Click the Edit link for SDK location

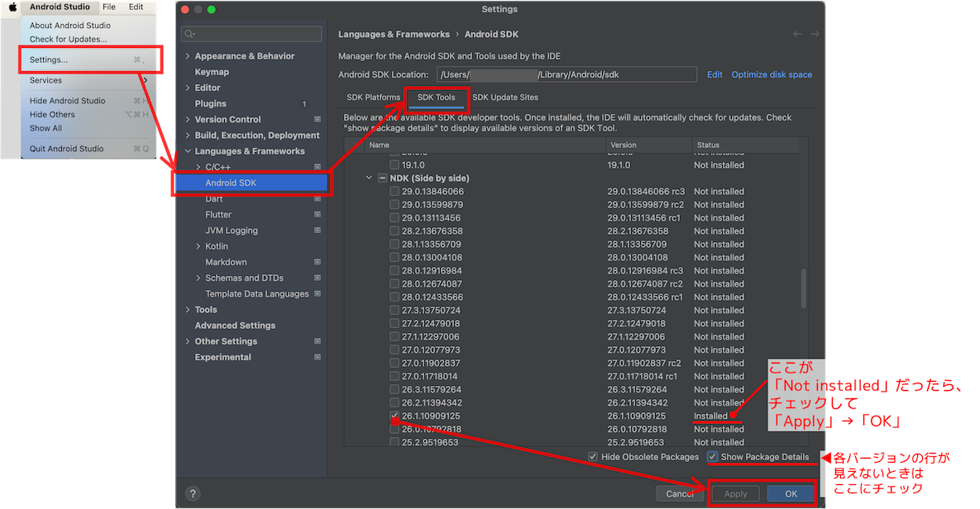pyautogui.click(x=715, y=74)
